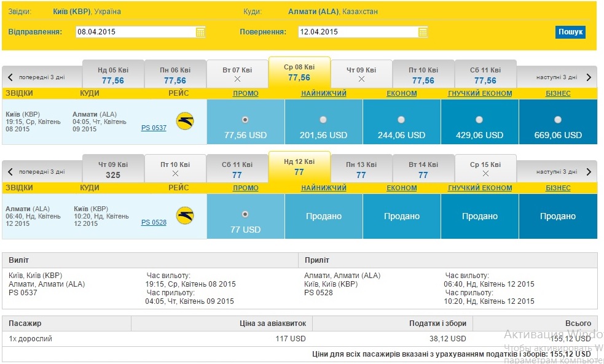Click the departure date field 08.04.2015
The image size is (604, 364).
[135, 32]
